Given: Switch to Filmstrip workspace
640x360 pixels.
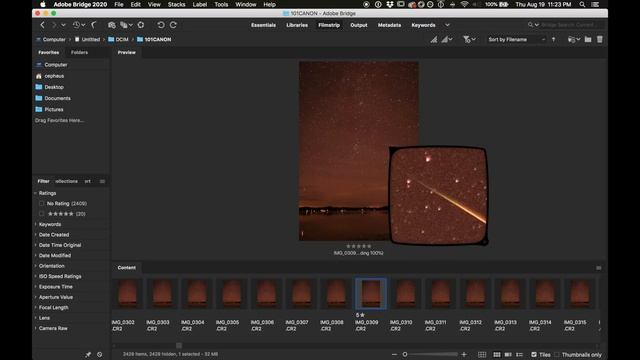Looking at the screenshot, I should click(x=329, y=25).
